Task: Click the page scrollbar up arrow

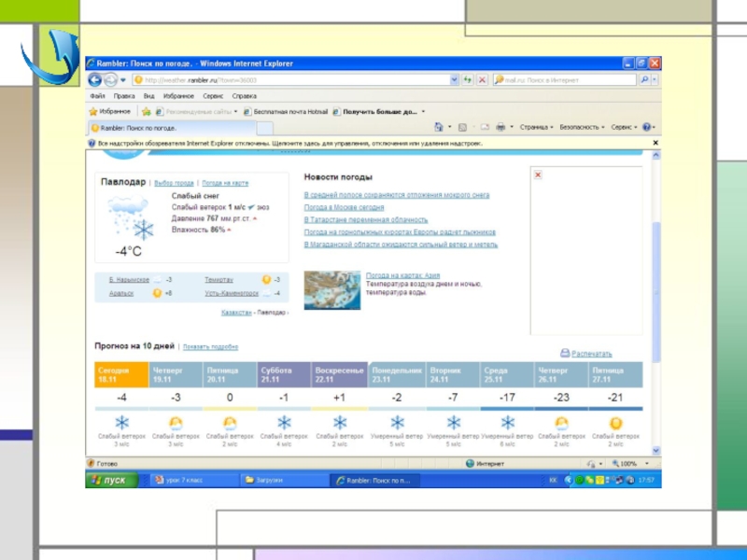Action: click(x=656, y=155)
